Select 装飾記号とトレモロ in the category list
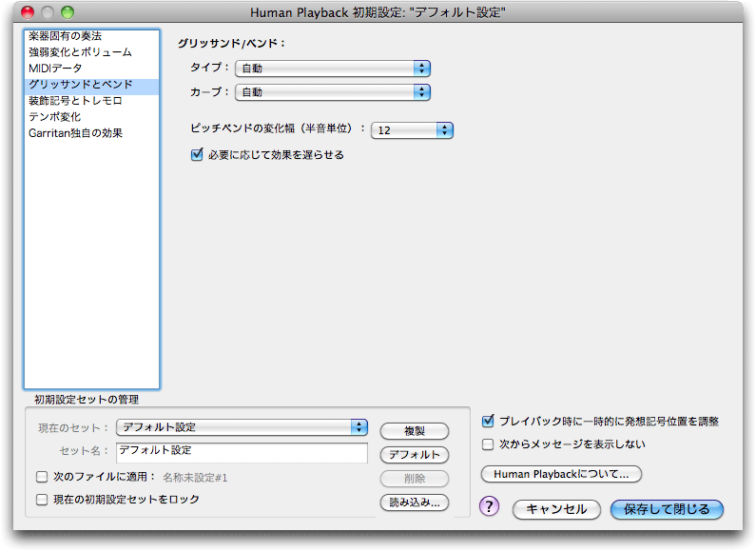The width and height of the screenshot is (756, 552). coord(91,101)
